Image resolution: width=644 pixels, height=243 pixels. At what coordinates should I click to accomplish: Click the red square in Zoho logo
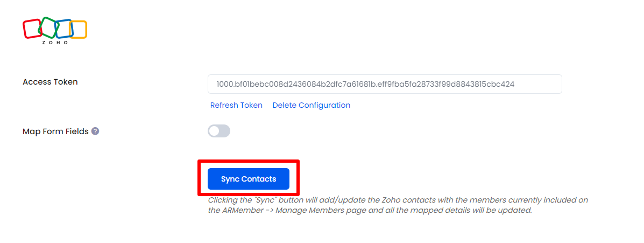pyautogui.click(x=32, y=29)
